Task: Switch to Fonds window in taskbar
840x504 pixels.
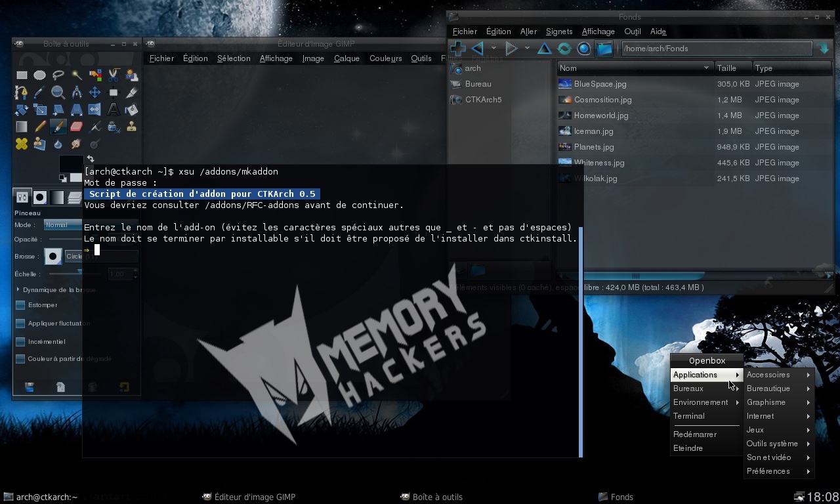Action: (616, 497)
